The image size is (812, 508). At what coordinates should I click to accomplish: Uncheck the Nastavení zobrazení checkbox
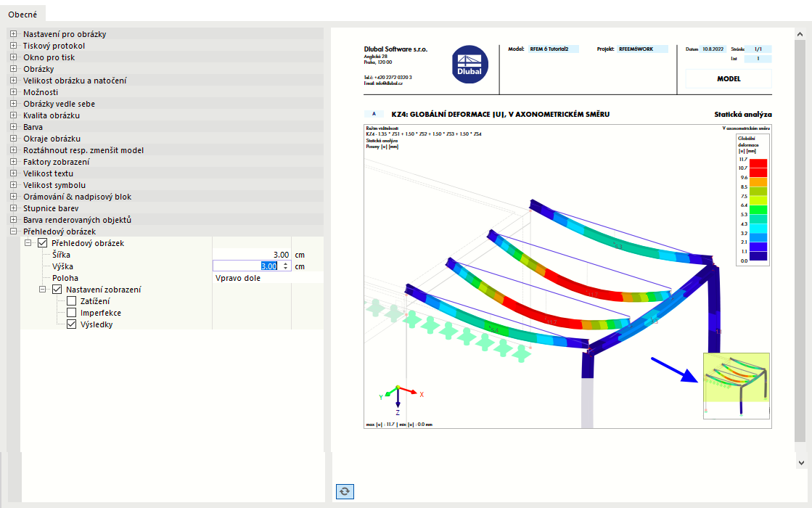[x=57, y=290]
